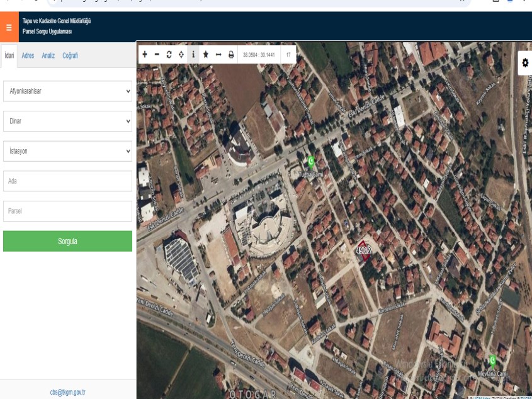Select the measure distance tool
Image resolution: width=532 pixels, height=399 pixels.
pyautogui.click(x=218, y=55)
